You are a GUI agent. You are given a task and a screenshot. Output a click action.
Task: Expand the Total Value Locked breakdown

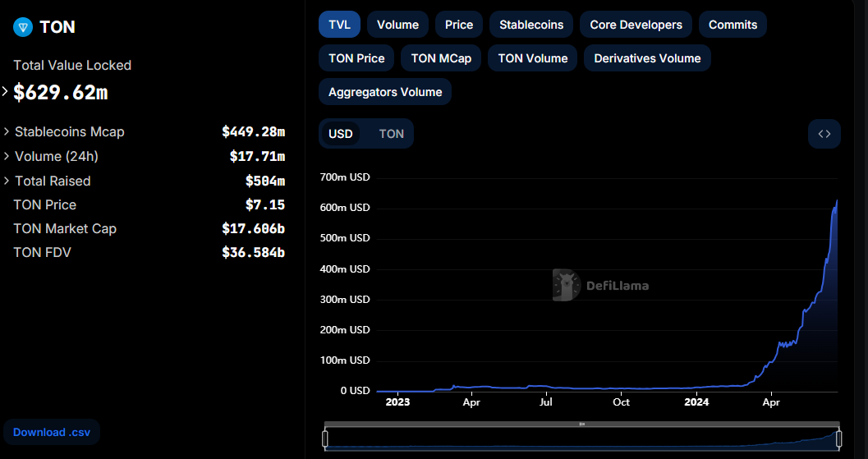[5, 92]
